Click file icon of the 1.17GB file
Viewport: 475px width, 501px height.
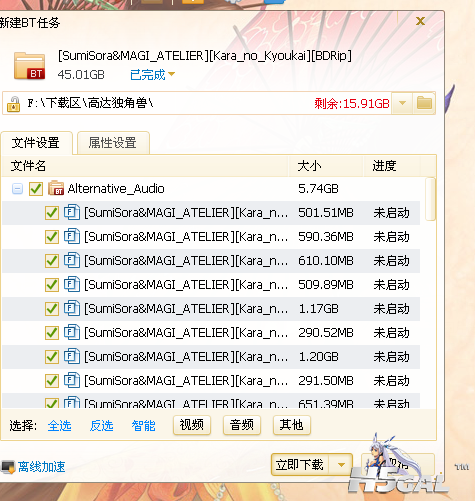(72, 308)
